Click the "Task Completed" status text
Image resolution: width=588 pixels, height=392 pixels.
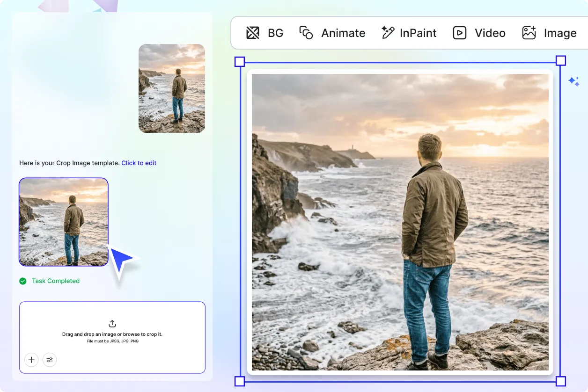pos(56,281)
